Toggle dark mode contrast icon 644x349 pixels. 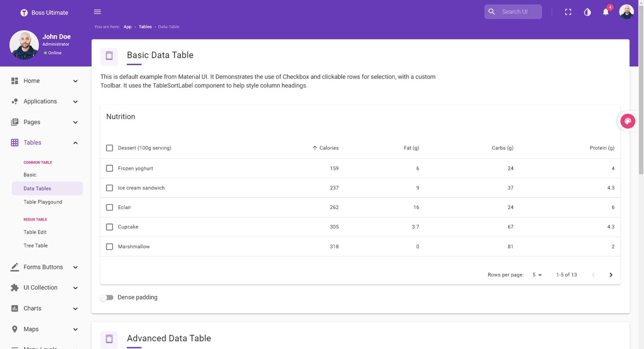pyautogui.click(x=587, y=12)
